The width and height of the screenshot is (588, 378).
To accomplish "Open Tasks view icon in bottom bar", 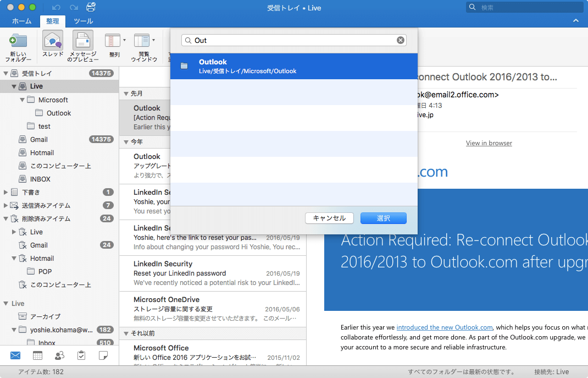I will point(81,355).
